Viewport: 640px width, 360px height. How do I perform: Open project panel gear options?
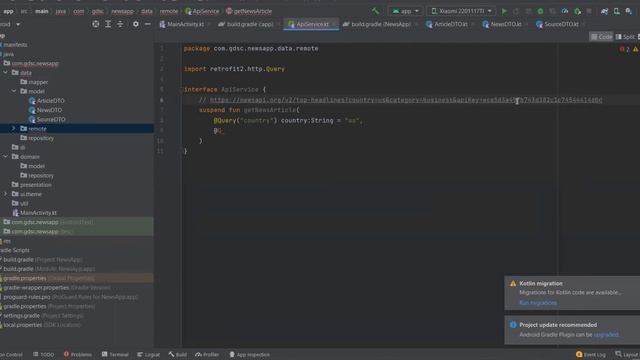(x=136, y=24)
